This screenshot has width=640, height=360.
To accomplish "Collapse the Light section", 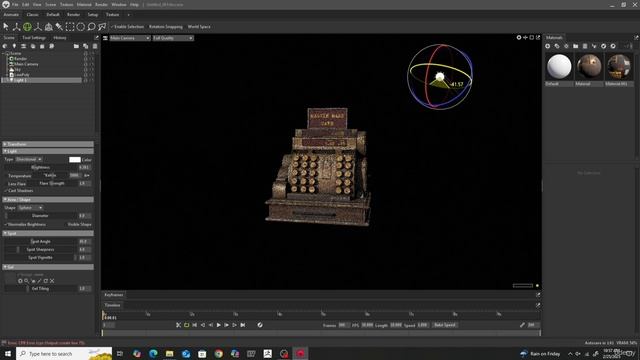I will pyautogui.click(x=48, y=151).
